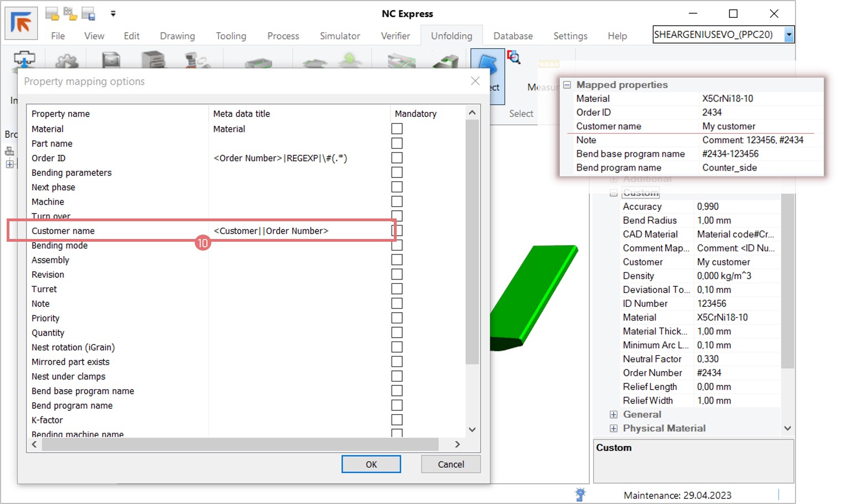The image size is (846, 504).
Task: Click the OK button
Action: point(371,464)
